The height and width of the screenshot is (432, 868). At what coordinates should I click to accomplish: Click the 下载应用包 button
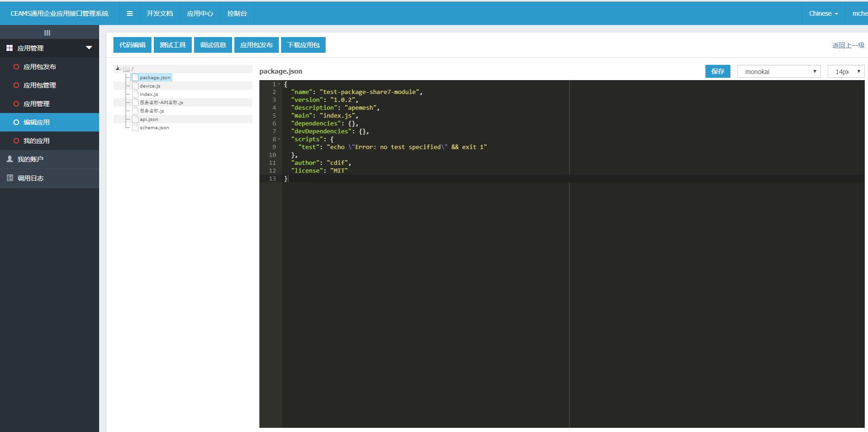pyautogui.click(x=303, y=45)
